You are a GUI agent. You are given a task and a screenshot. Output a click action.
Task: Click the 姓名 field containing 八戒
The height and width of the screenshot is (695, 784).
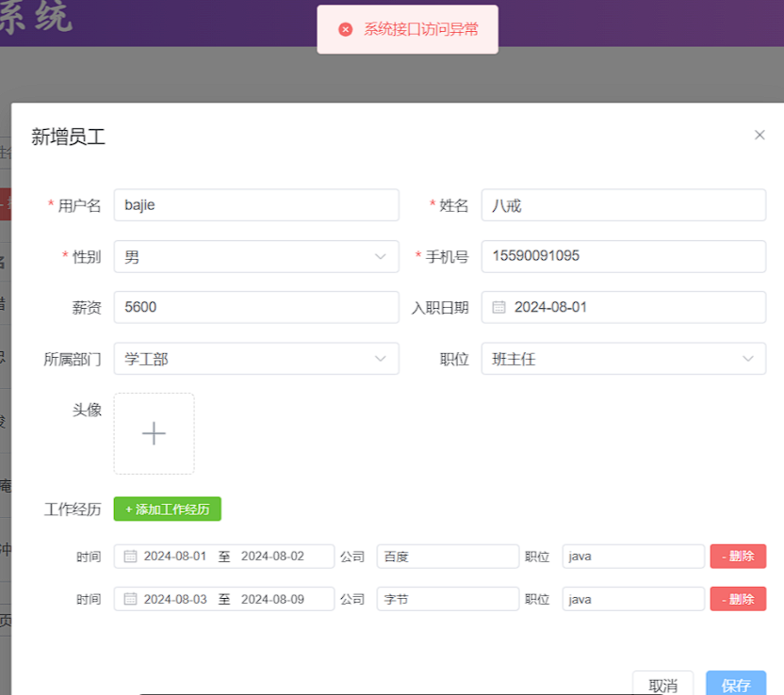624,205
